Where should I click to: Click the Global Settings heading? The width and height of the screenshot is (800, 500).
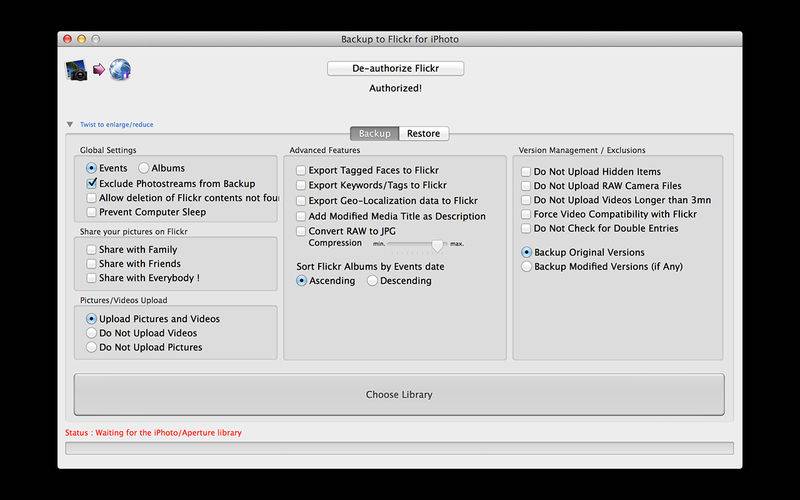[108, 150]
